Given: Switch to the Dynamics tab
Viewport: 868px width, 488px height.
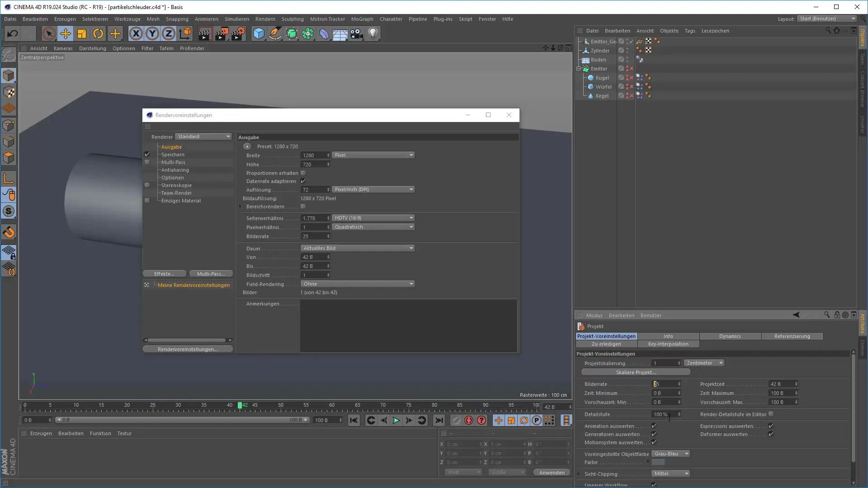Looking at the screenshot, I should click(730, 336).
